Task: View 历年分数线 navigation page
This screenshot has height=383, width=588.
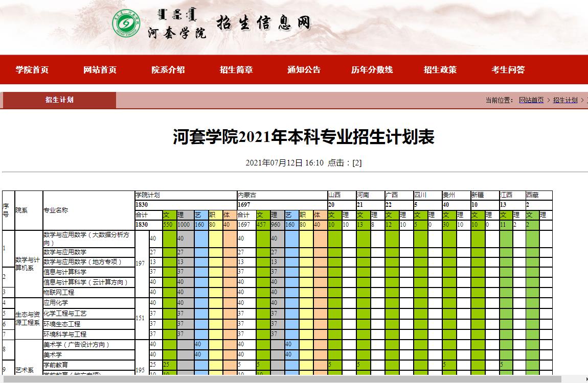Action: pos(372,70)
